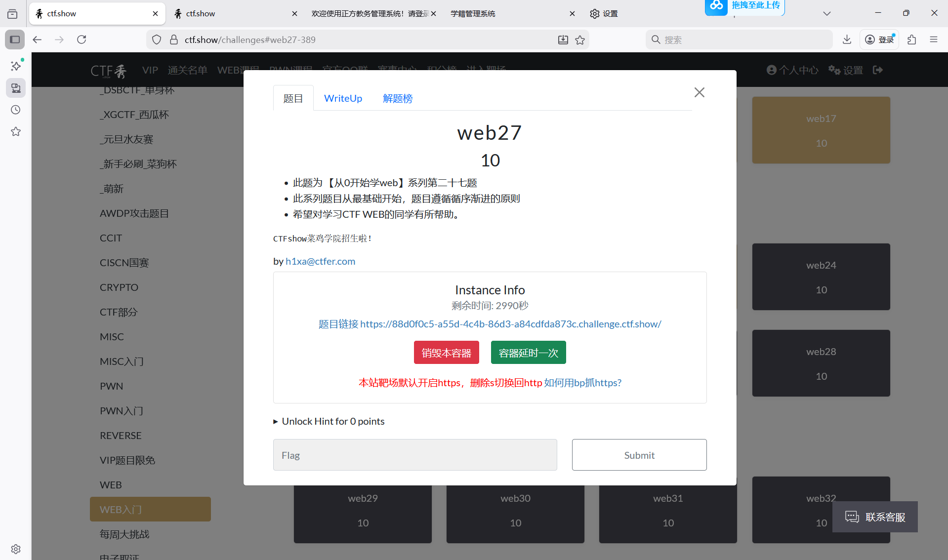
Task: Open the 登录 account button
Action: (879, 40)
